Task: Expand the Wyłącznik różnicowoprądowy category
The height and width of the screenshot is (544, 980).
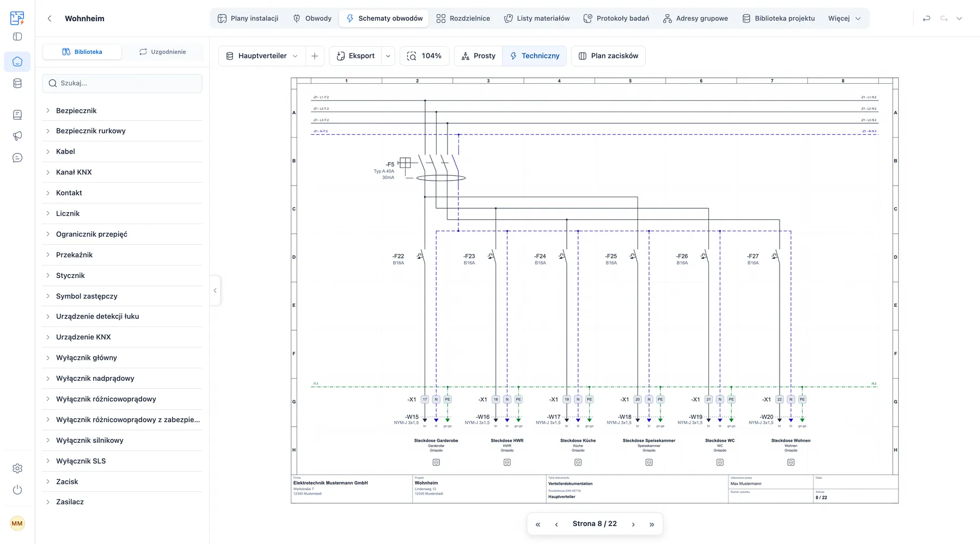Action: click(x=122, y=399)
